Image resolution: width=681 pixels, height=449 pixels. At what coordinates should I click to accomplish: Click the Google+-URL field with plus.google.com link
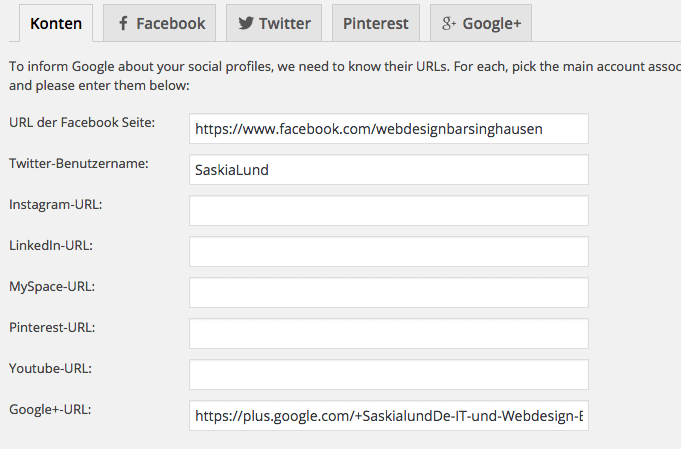(388, 416)
